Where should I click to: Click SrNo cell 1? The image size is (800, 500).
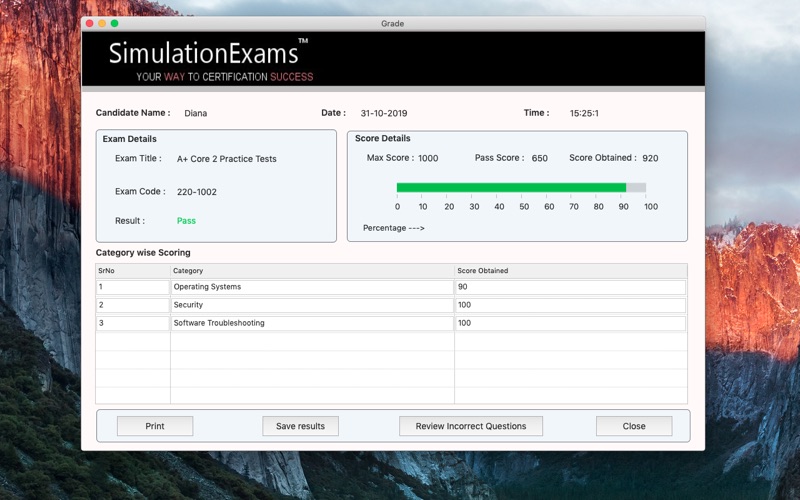pyautogui.click(x=133, y=287)
